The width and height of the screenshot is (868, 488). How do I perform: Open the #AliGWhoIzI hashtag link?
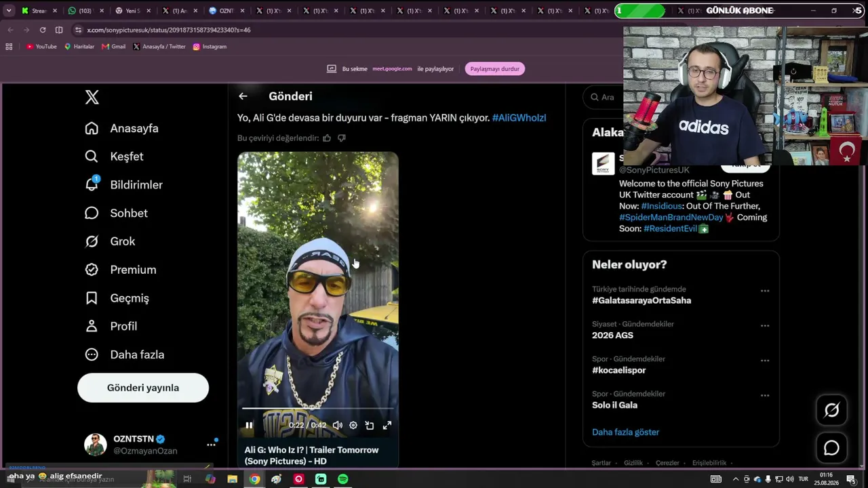[x=519, y=118]
